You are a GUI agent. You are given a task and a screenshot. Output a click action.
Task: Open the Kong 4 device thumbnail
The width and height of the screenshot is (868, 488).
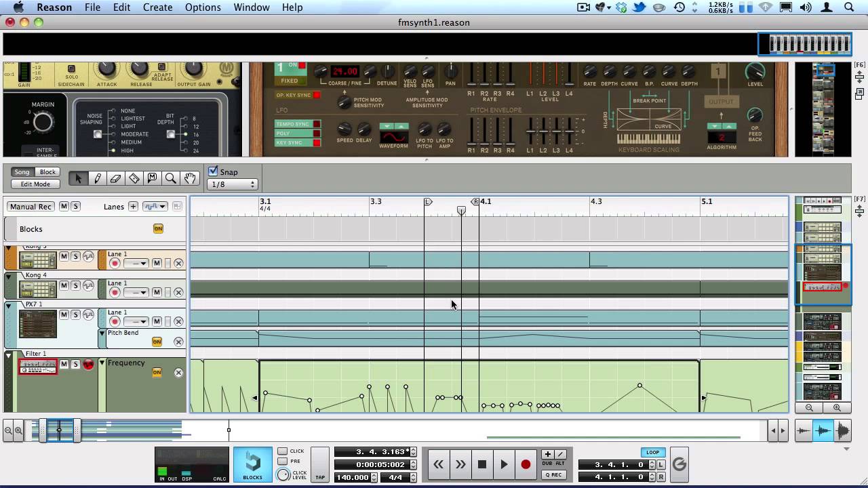click(38, 289)
